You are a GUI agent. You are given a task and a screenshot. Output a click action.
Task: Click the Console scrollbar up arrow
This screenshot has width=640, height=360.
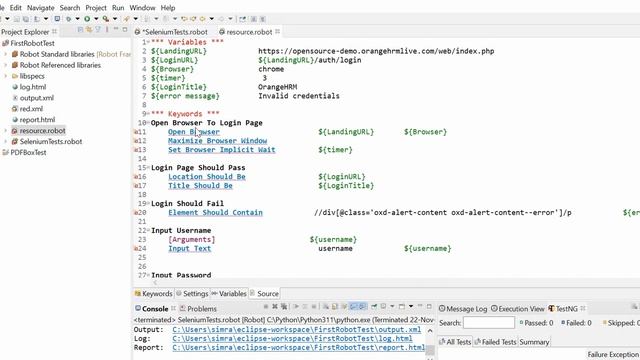pyautogui.click(x=430, y=331)
